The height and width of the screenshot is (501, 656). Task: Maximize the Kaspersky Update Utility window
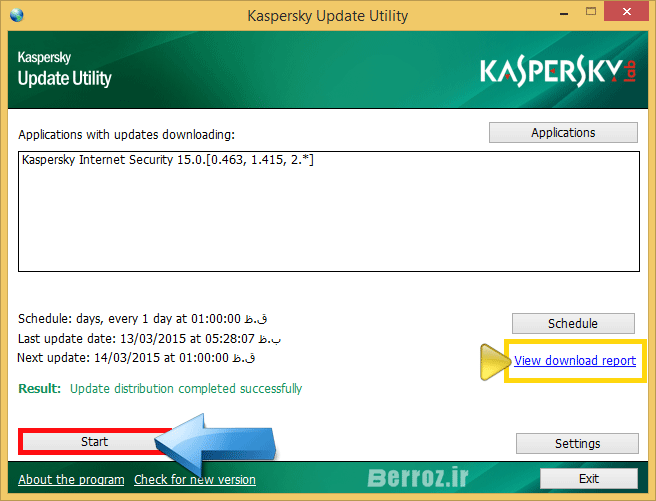591,12
